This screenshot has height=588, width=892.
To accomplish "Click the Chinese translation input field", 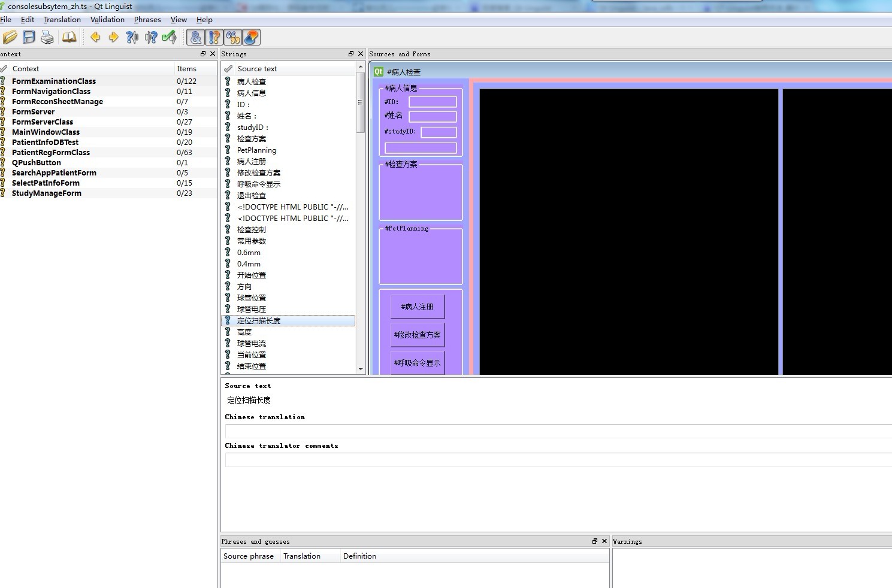I will click(557, 431).
